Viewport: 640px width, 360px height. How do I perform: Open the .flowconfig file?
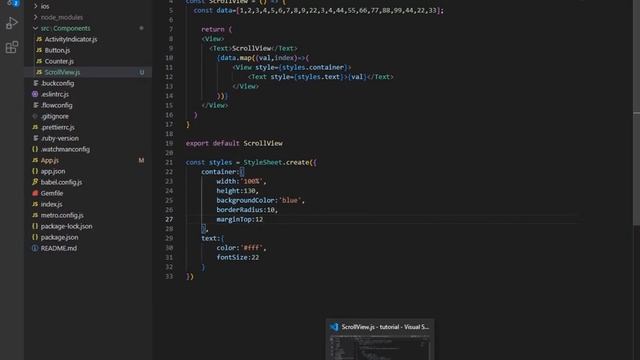click(56, 105)
